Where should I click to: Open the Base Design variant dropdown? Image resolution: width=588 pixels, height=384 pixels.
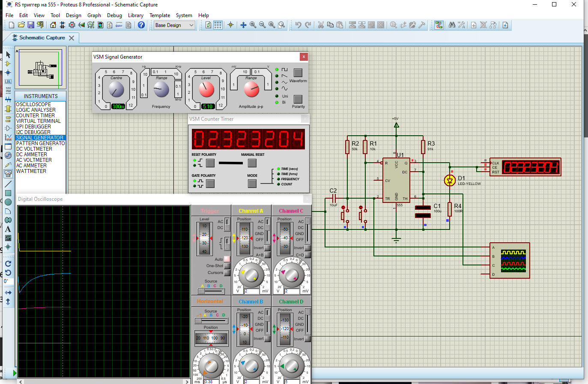(x=174, y=25)
